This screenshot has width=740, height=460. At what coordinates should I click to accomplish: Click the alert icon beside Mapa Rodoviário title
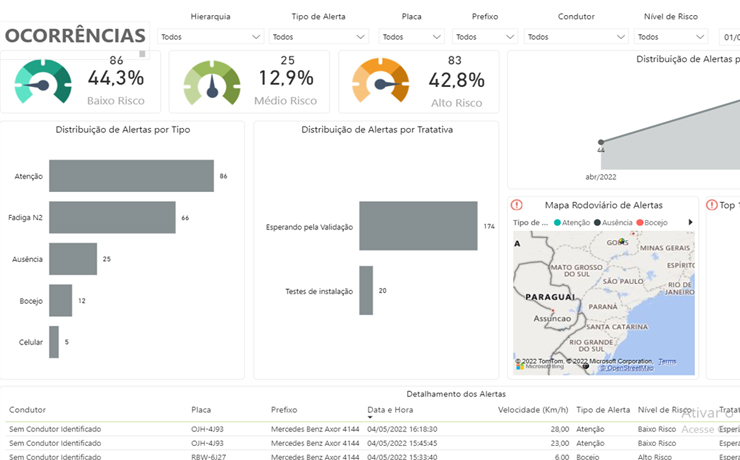(x=516, y=204)
